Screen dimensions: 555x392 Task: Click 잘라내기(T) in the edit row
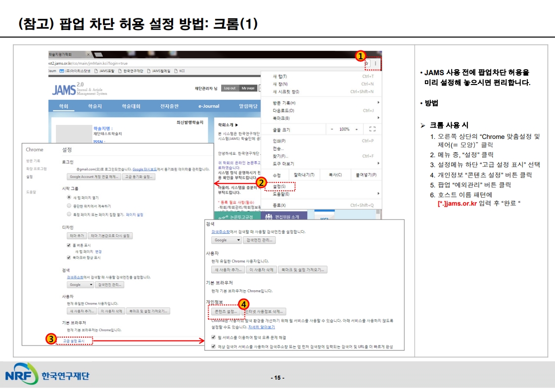pyautogui.click(x=304, y=175)
